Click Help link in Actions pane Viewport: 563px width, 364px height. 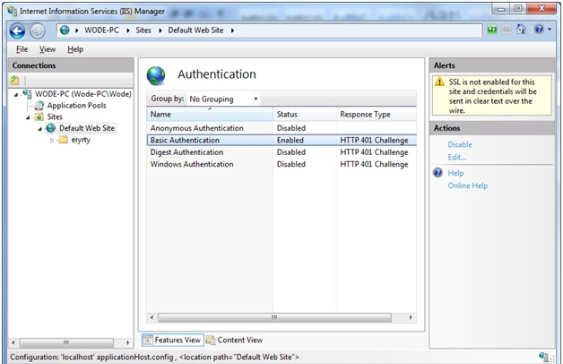[x=456, y=173]
